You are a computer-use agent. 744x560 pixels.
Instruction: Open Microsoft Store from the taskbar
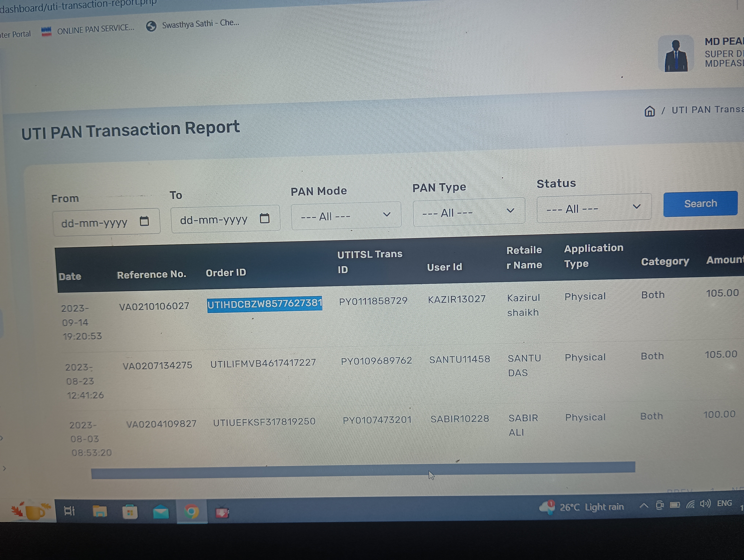pyautogui.click(x=130, y=512)
